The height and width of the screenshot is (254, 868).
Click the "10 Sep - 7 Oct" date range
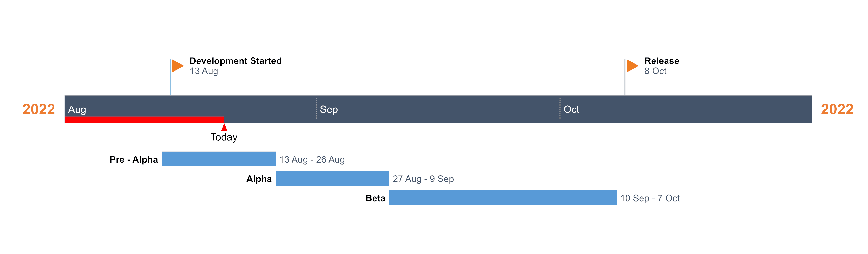pyautogui.click(x=650, y=198)
